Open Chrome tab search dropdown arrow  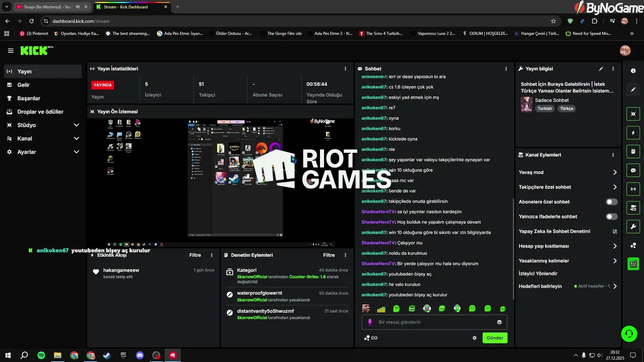coord(7,7)
